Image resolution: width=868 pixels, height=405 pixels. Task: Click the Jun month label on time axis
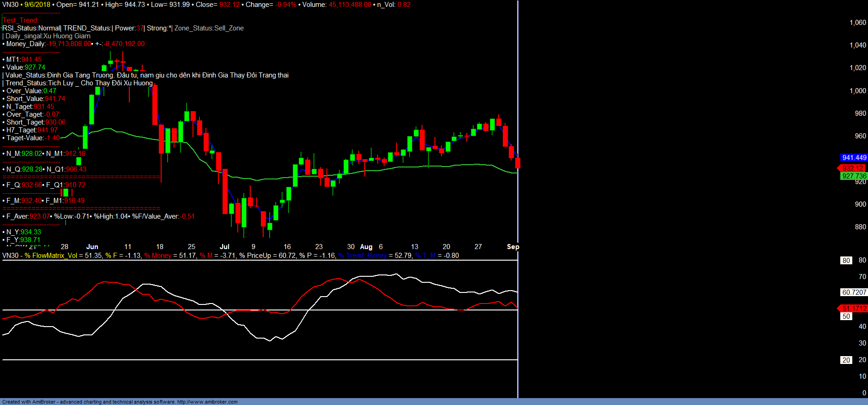[x=92, y=247]
